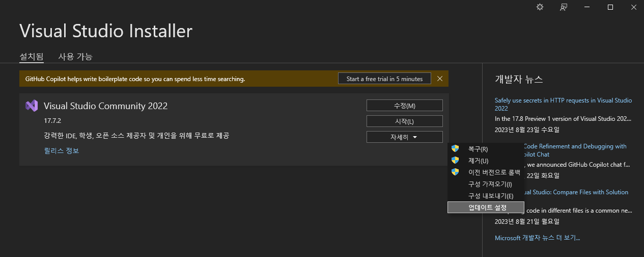This screenshot has width=644, height=257.
Task: Click the date 2023년 8월 23일 수요일
Action: point(527,130)
